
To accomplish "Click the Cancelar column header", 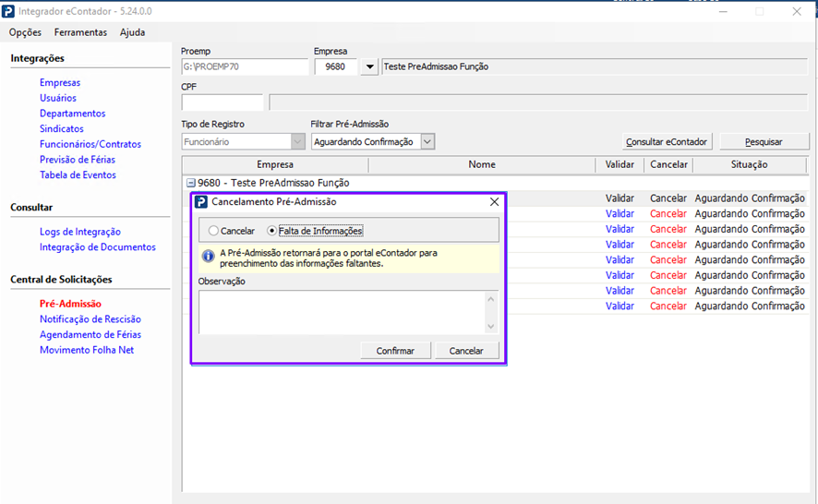I will click(668, 164).
